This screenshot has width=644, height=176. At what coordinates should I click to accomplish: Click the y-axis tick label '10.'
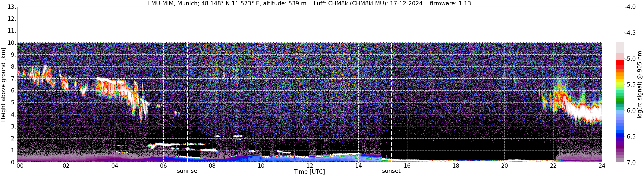pyautogui.click(x=12, y=43)
